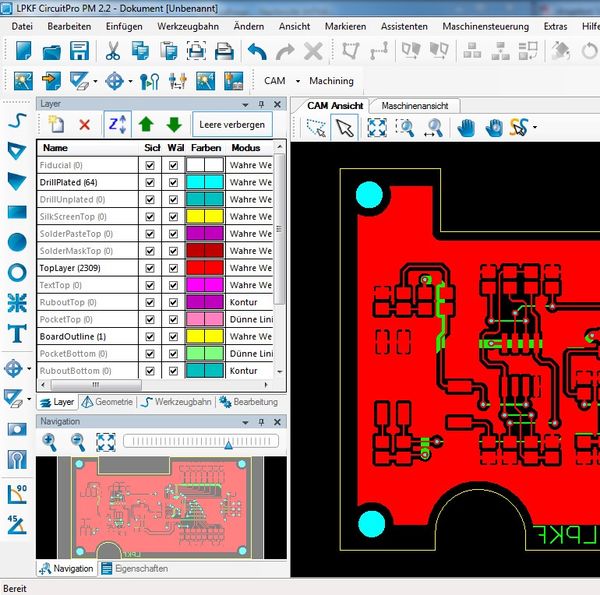Viewport: 600px width, 595px height.
Task: Uncheck selectable checkbox for BoardOutline layer
Action: click(174, 336)
